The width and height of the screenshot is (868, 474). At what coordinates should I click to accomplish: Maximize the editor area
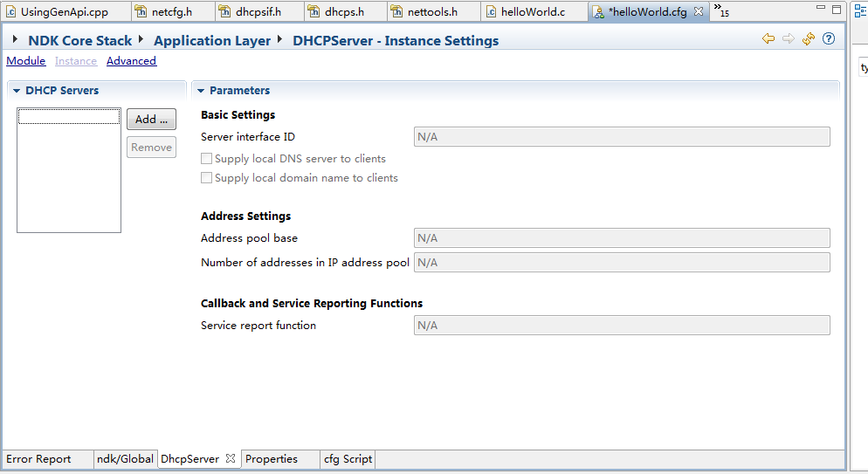837,10
